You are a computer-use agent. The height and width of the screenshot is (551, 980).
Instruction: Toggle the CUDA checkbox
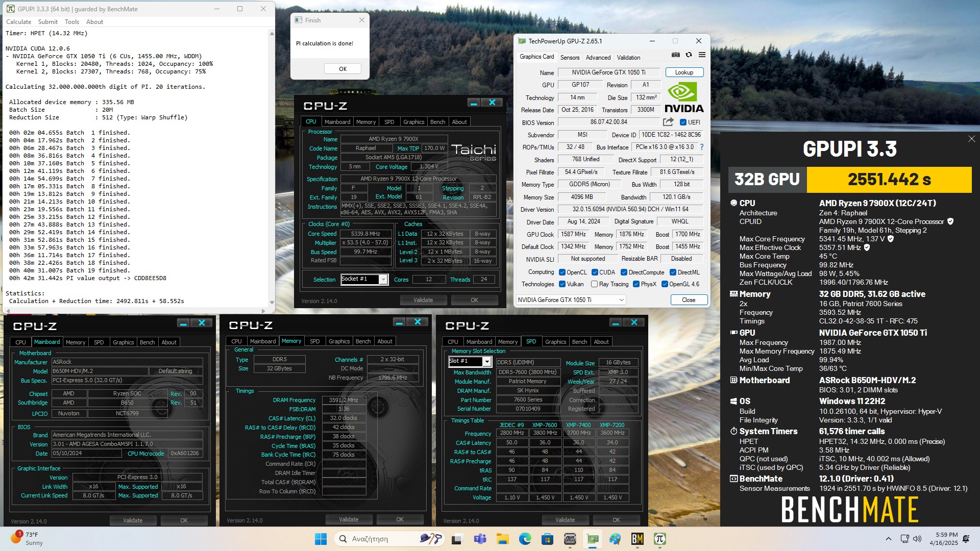(595, 272)
